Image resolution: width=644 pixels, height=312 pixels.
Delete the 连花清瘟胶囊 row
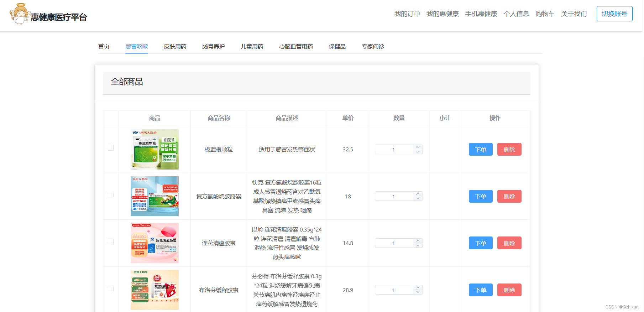click(509, 243)
